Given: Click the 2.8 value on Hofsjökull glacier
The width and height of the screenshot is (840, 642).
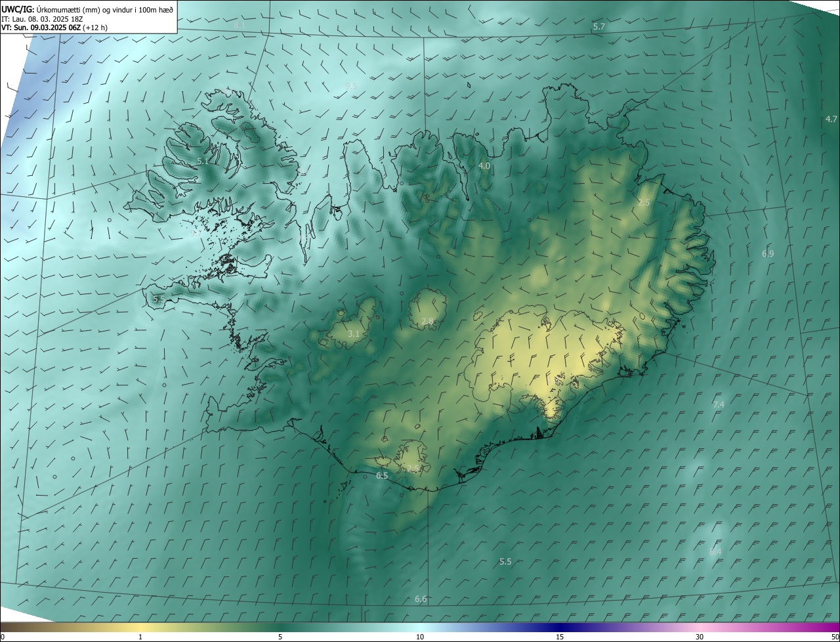Looking at the screenshot, I should tap(427, 321).
